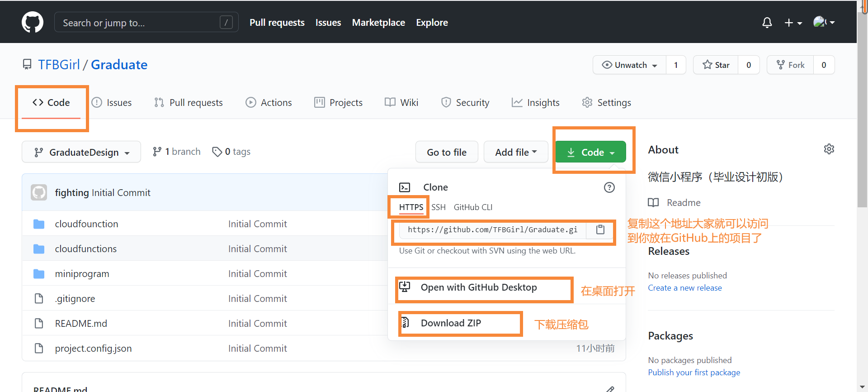View the 1 branch list
The height and width of the screenshot is (392, 868).
click(x=176, y=152)
